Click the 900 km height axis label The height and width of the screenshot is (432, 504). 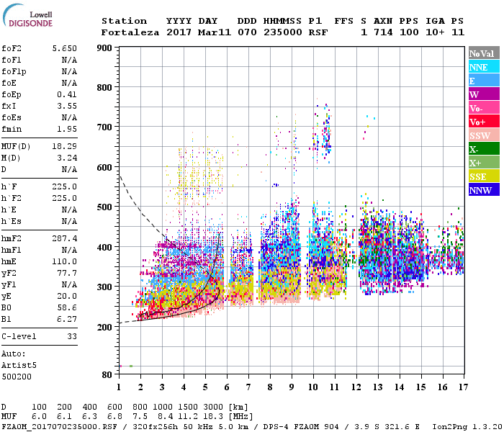(104, 48)
